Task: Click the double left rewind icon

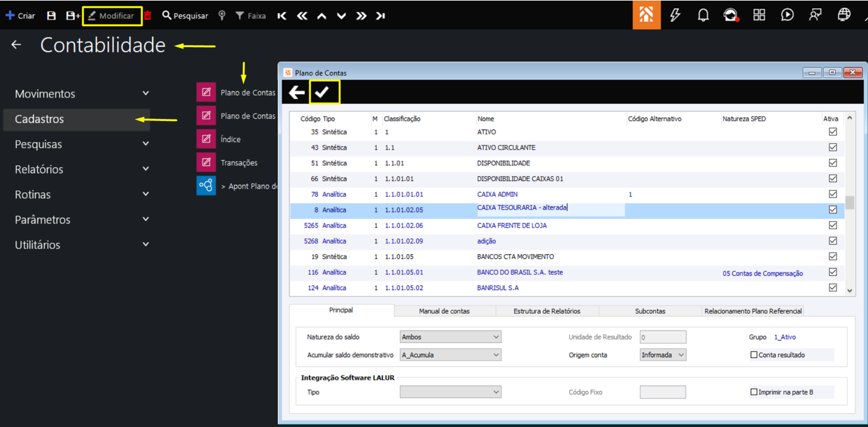Action: (302, 16)
